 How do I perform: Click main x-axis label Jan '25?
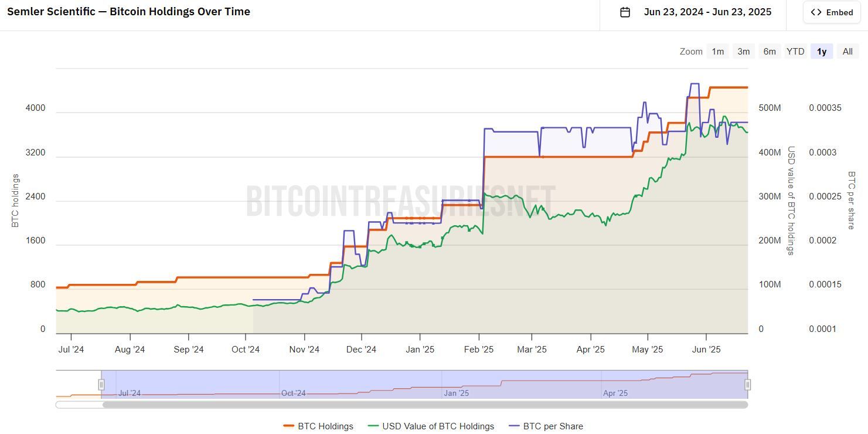tap(420, 350)
